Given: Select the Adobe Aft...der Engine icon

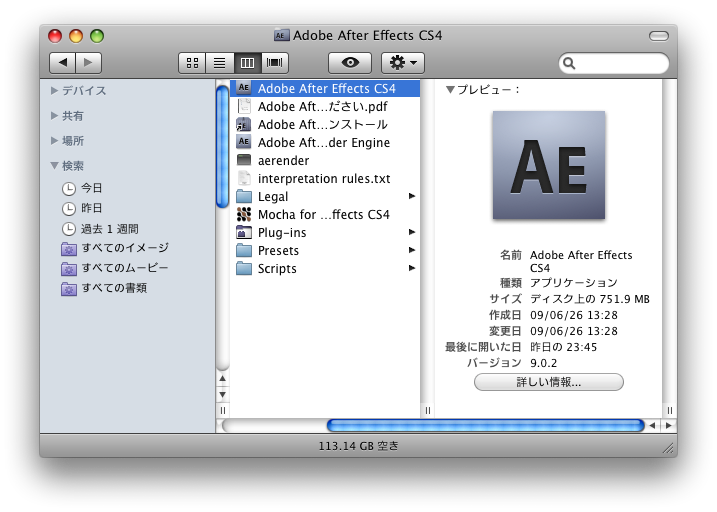Looking at the screenshot, I should tap(244, 142).
